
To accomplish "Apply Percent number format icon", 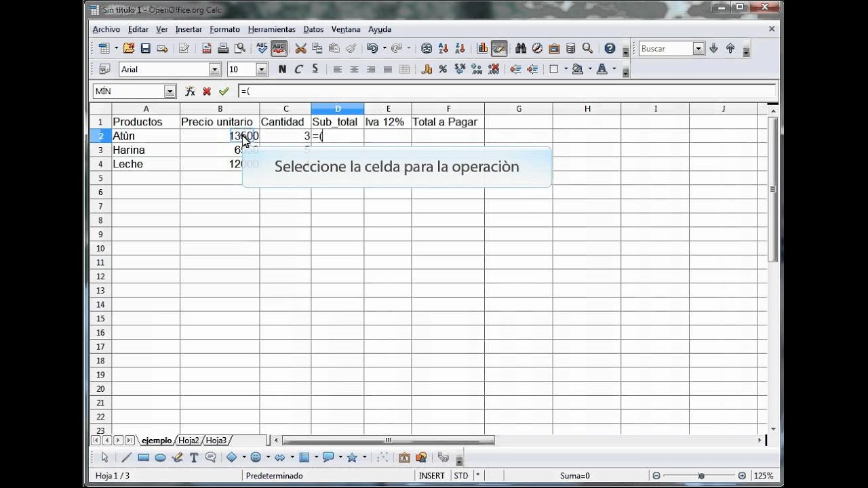I will click(443, 69).
